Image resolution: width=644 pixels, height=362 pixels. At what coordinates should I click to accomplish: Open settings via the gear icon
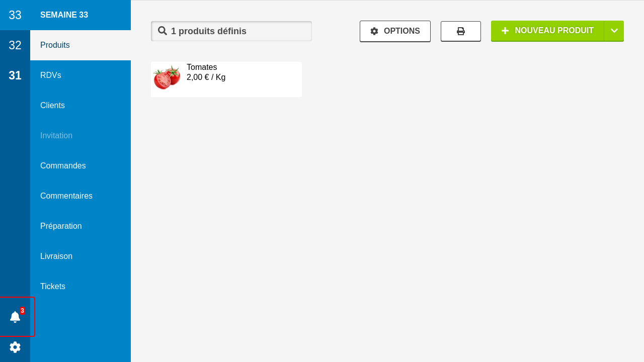[15, 347]
